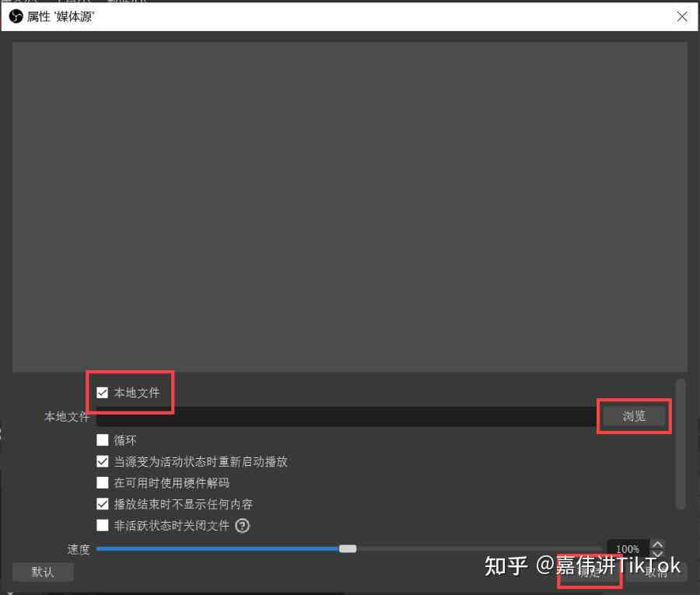Click the speed percentage 100% field

pyautogui.click(x=628, y=548)
